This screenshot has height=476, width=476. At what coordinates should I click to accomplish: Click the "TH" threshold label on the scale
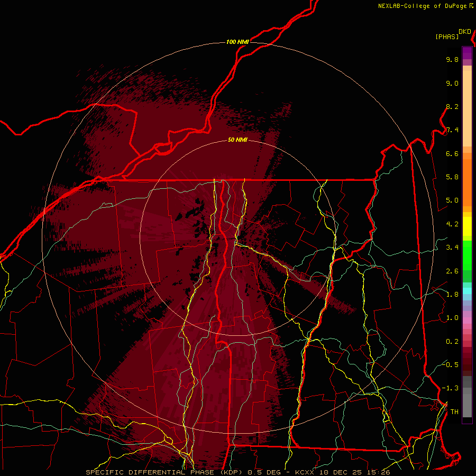coord(454,412)
